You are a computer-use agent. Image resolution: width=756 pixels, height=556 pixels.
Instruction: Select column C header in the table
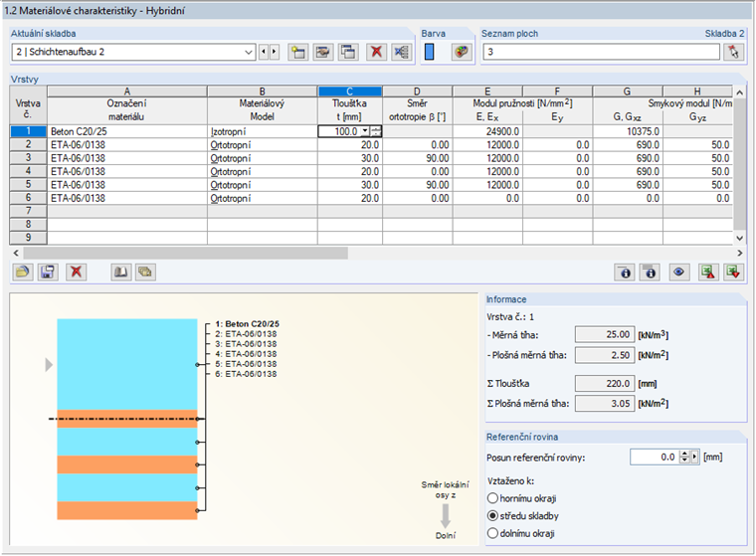tap(349, 91)
